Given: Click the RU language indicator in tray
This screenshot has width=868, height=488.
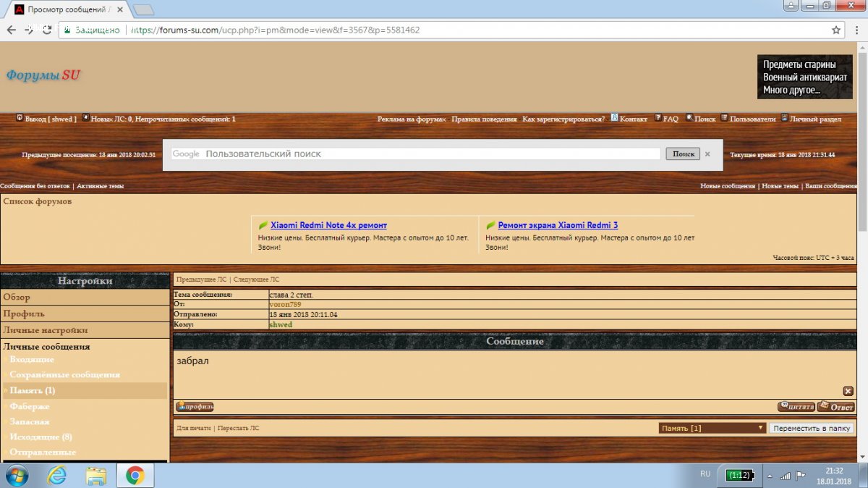Looking at the screenshot, I should [705, 474].
